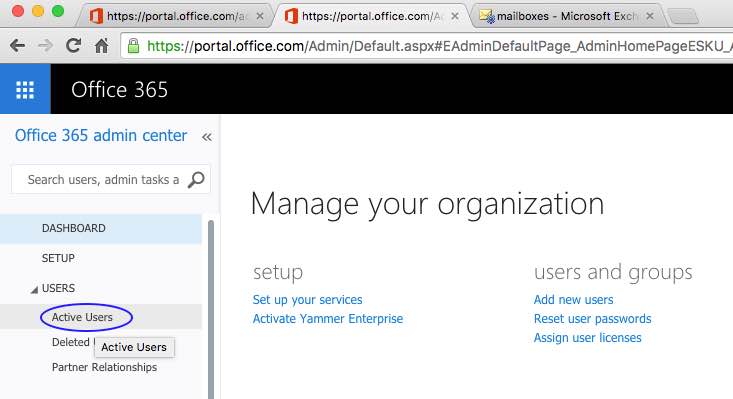This screenshot has height=399, width=733.
Task: Collapse the admin center navigation pane
Action: (x=207, y=137)
